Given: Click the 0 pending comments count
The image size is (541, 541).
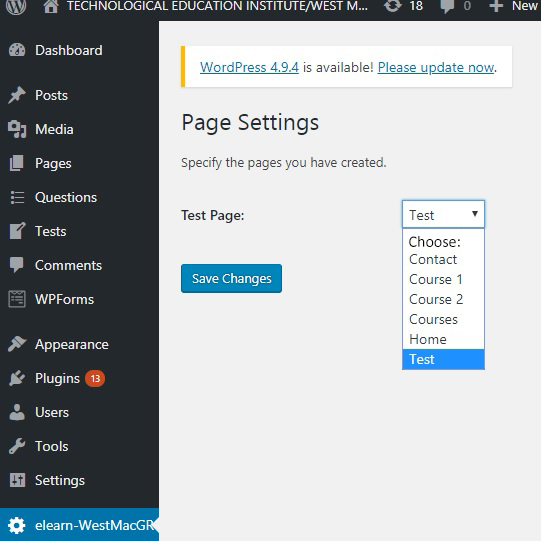Looking at the screenshot, I should point(467,6).
